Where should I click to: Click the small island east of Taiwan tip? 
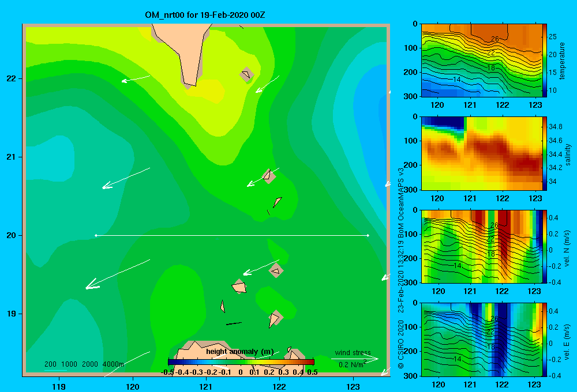point(246,74)
